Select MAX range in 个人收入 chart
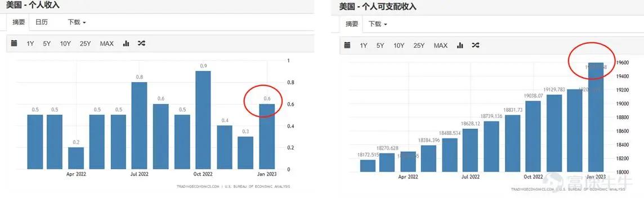The width and height of the screenshot is (644, 203). (x=107, y=43)
